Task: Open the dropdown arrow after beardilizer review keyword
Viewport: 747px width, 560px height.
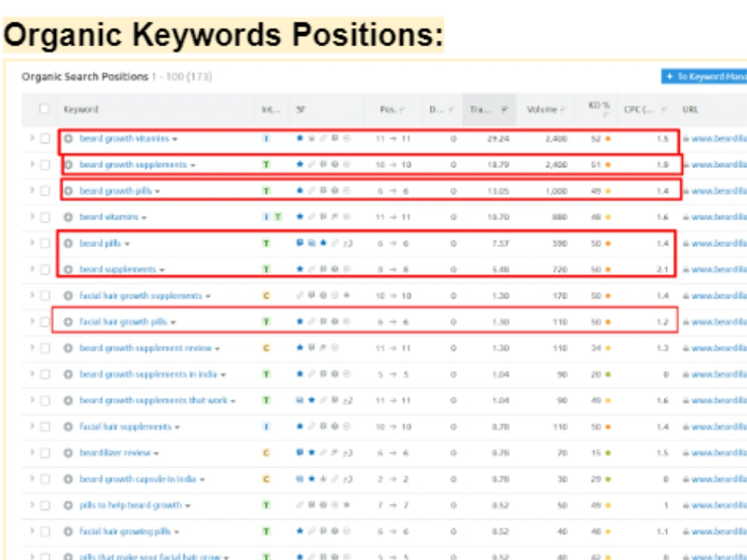Action: [x=156, y=453]
